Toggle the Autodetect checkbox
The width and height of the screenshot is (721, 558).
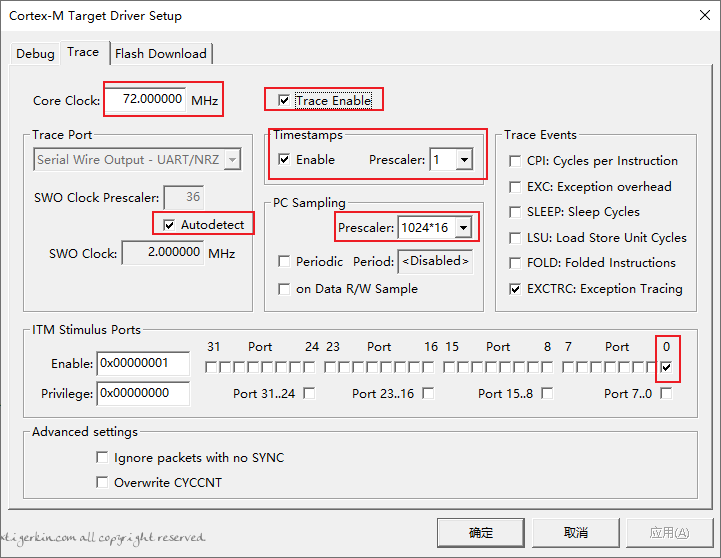(169, 225)
